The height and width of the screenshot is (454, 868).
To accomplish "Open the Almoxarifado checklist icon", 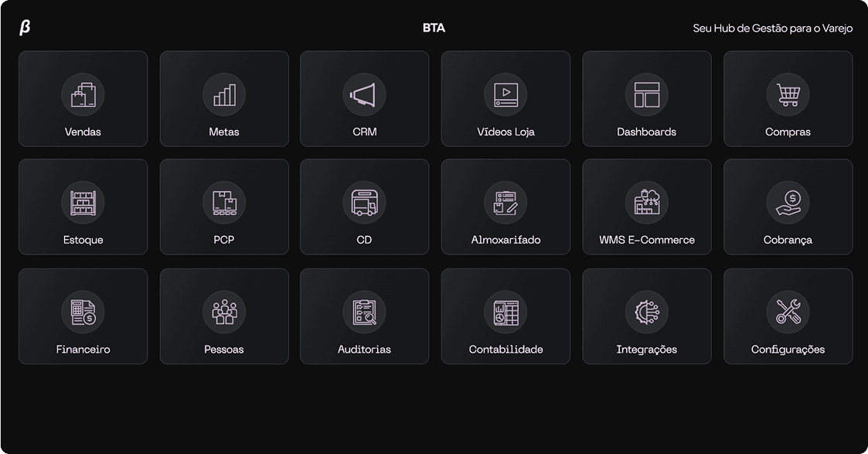I will (505, 203).
